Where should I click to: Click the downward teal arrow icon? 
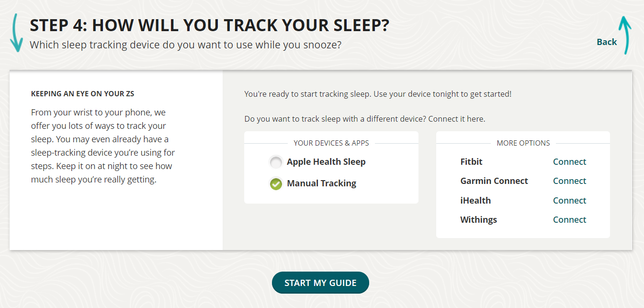click(x=17, y=32)
